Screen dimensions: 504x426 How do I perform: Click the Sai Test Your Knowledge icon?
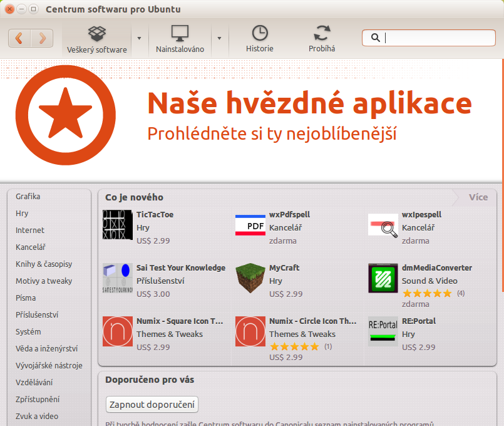click(116, 278)
